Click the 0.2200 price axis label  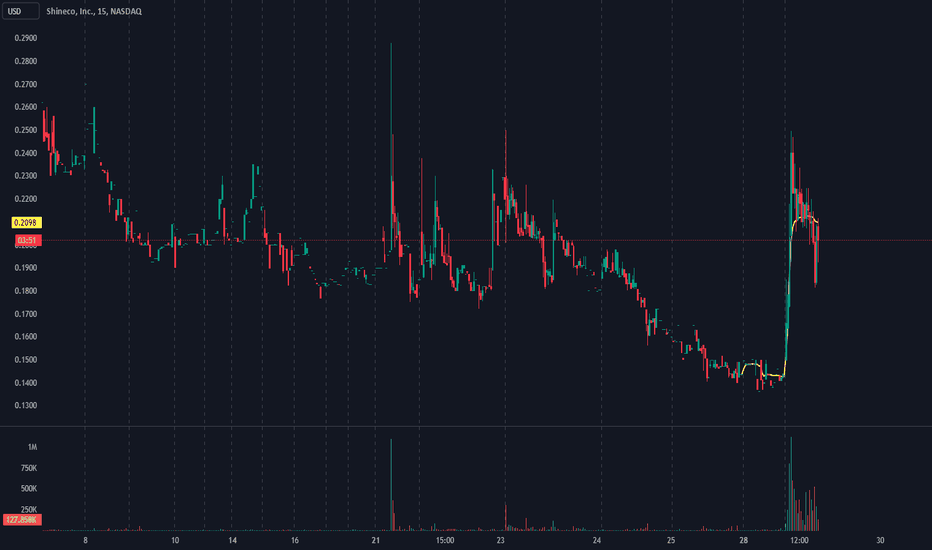(x=26, y=199)
